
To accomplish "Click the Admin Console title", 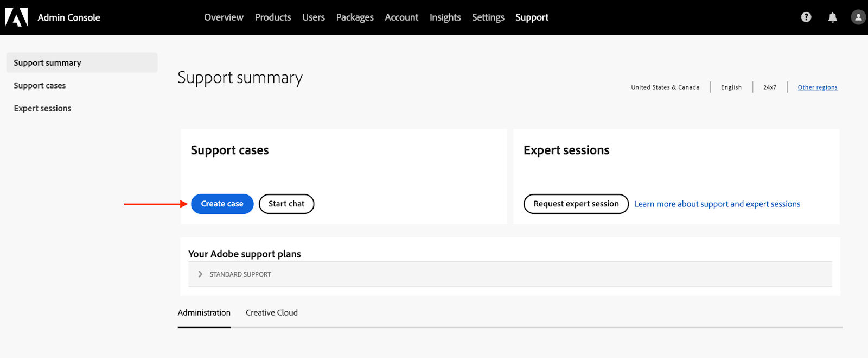I will click(69, 17).
